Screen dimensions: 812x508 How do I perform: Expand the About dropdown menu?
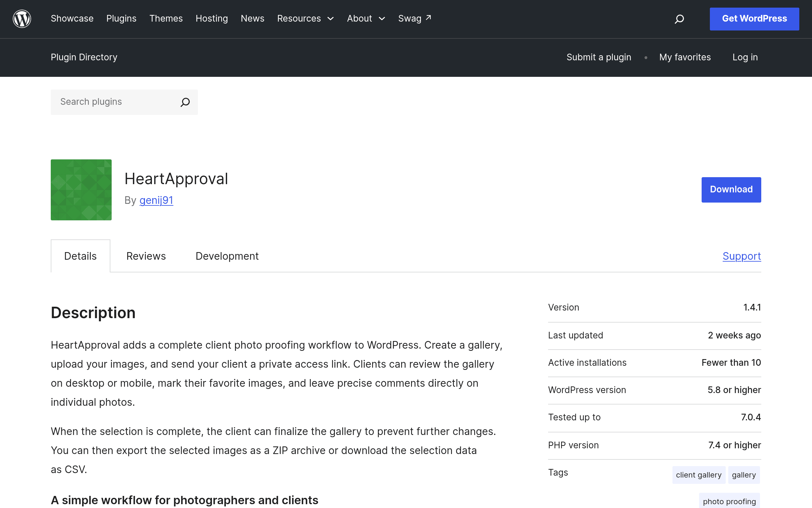[366, 18]
